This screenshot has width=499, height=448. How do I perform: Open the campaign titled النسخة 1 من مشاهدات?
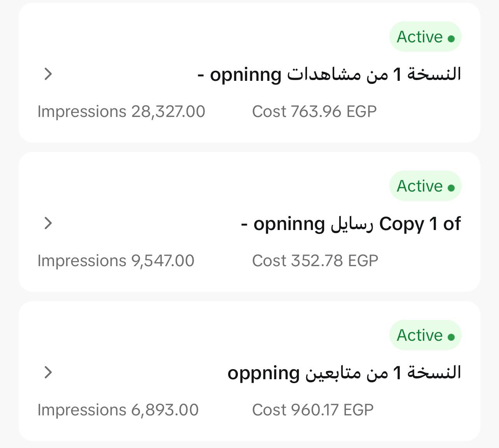330,74
